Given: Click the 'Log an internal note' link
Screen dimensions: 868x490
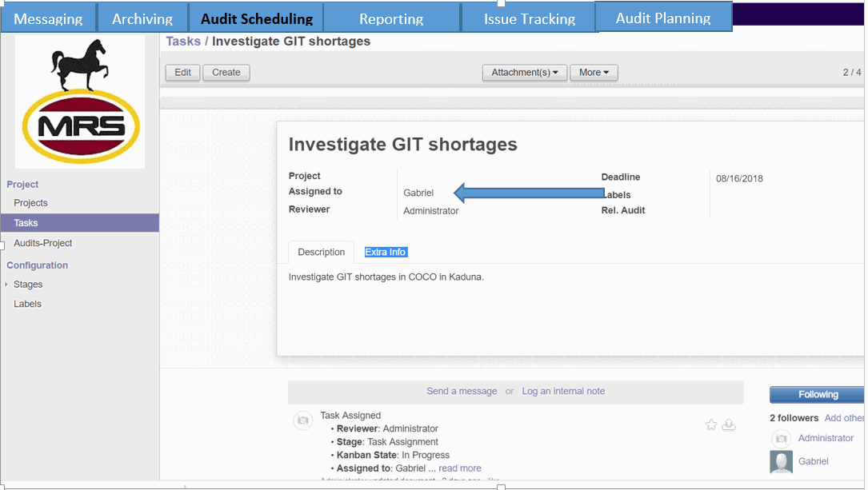Looking at the screenshot, I should (563, 392).
